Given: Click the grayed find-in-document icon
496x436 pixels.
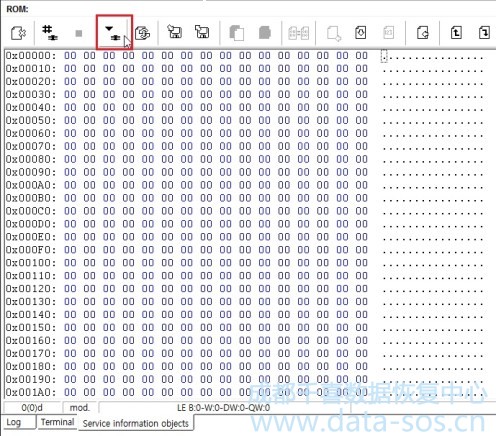Looking at the screenshot, I should point(334,33).
